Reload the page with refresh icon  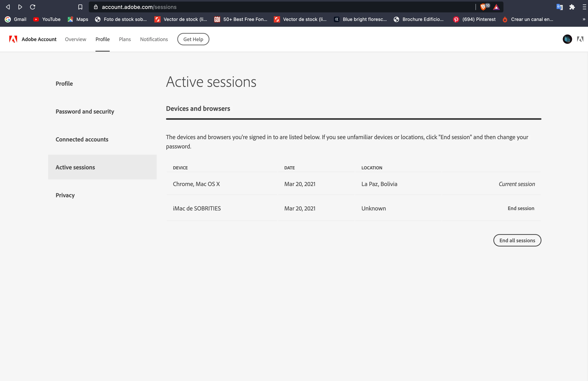33,7
